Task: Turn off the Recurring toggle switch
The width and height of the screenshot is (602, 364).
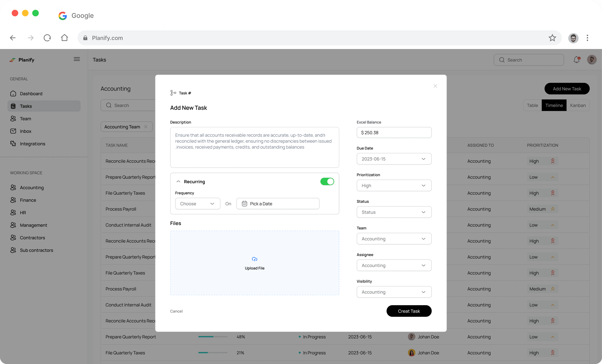Action: (x=327, y=181)
